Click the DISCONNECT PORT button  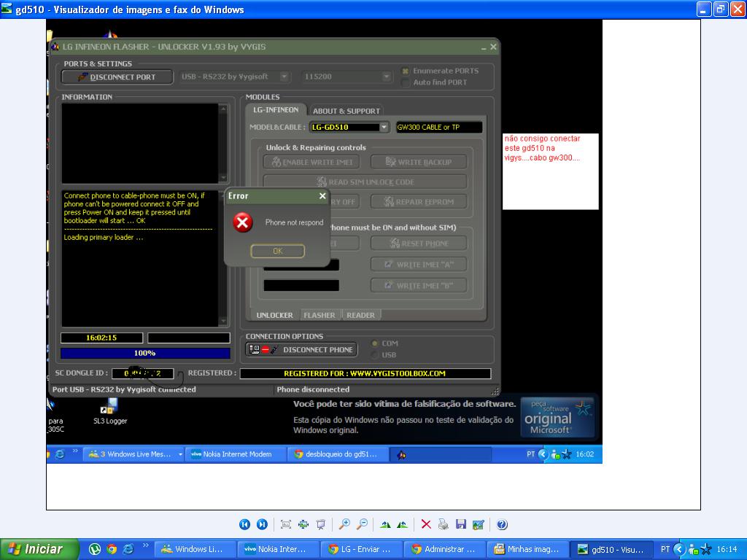(117, 77)
